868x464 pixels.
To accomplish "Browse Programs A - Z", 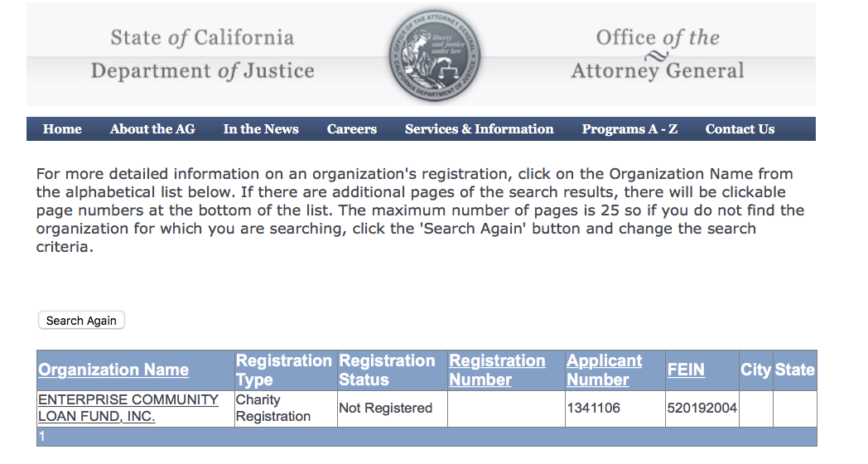I will coord(629,129).
